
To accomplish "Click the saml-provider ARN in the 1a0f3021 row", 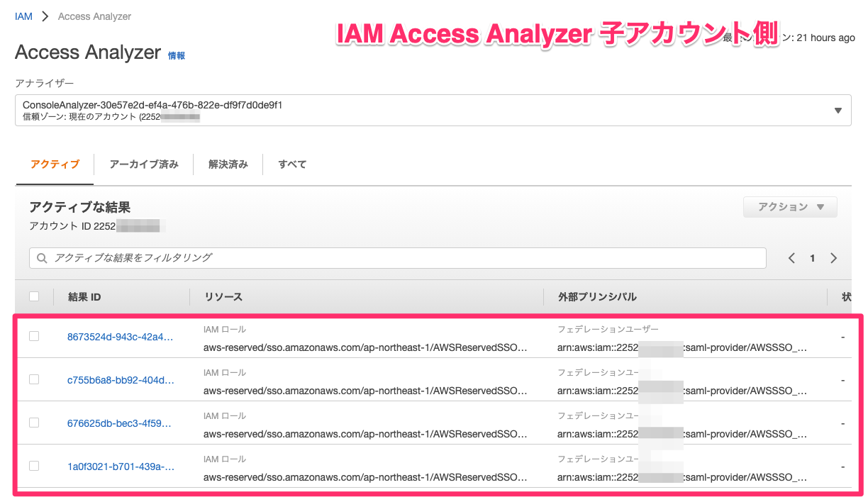I will [682, 477].
